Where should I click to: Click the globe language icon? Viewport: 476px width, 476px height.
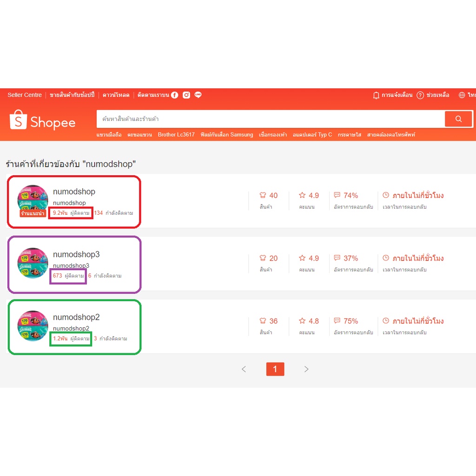point(462,95)
